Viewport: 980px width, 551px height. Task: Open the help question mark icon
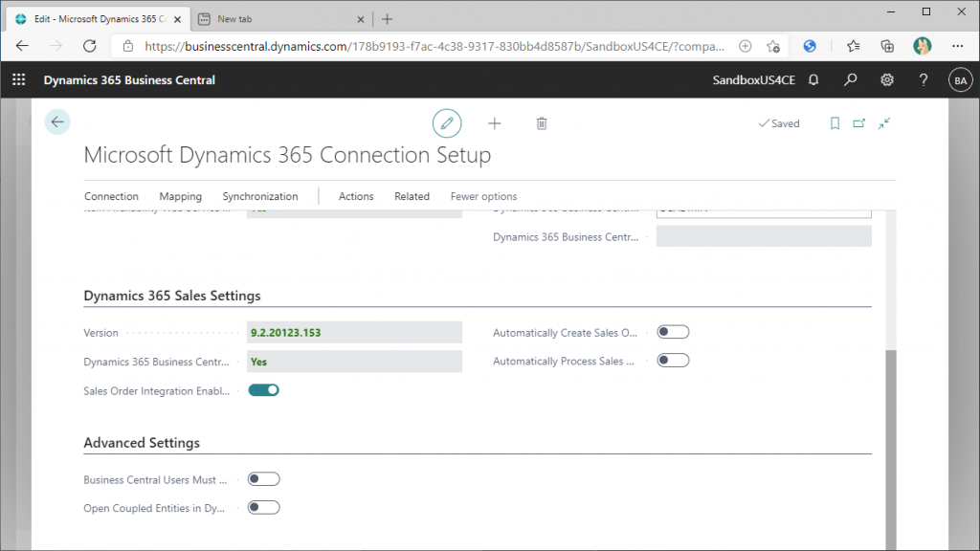(924, 80)
